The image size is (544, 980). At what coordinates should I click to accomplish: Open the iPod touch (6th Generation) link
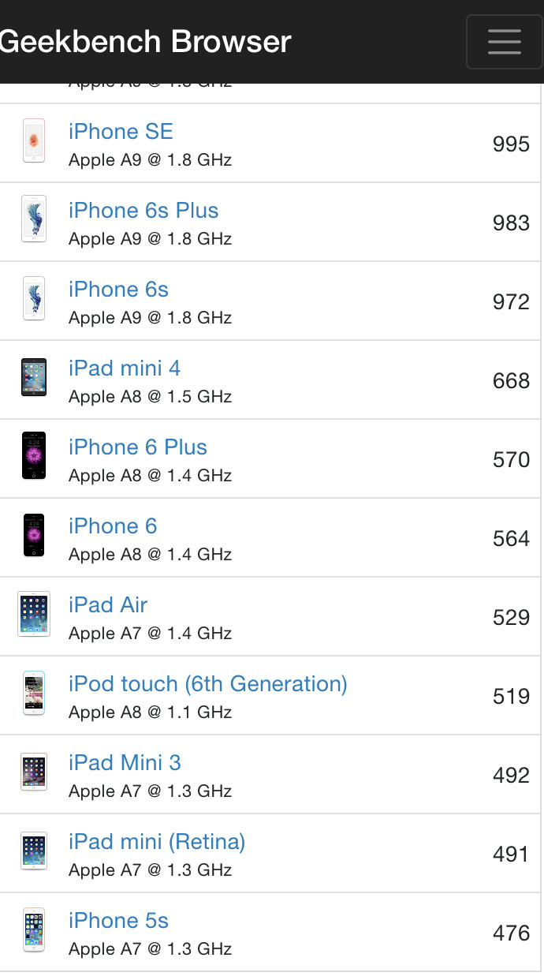point(208,684)
